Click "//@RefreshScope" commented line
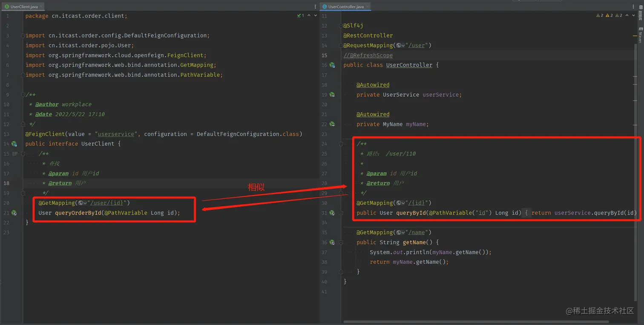The height and width of the screenshot is (325, 644). [x=368, y=55]
